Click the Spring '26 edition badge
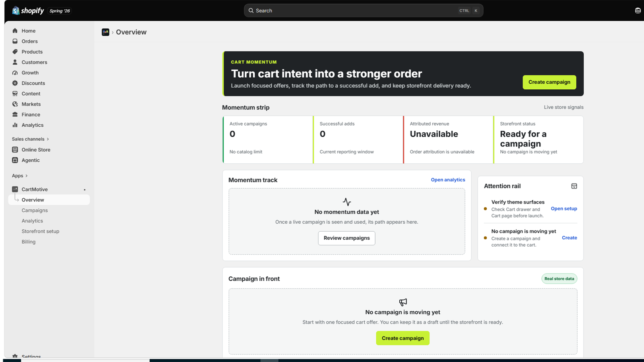The height and width of the screenshot is (362, 644). click(x=60, y=11)
